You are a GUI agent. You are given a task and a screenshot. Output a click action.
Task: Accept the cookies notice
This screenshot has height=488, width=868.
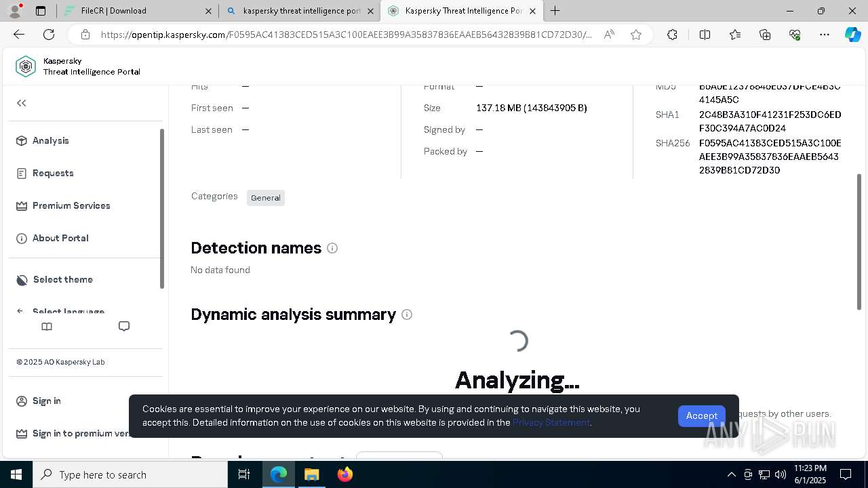702,415
